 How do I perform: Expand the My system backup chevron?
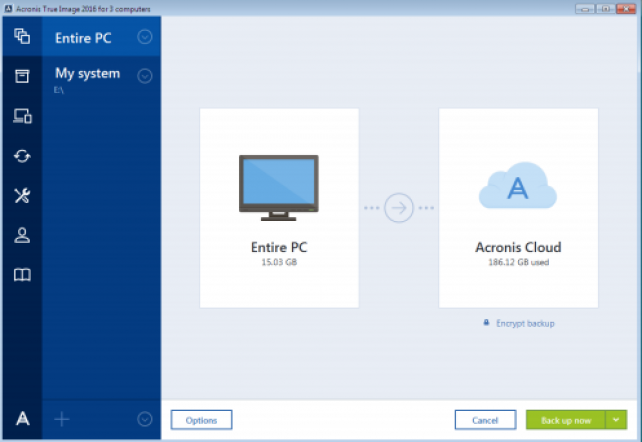(x=145, y=76)
